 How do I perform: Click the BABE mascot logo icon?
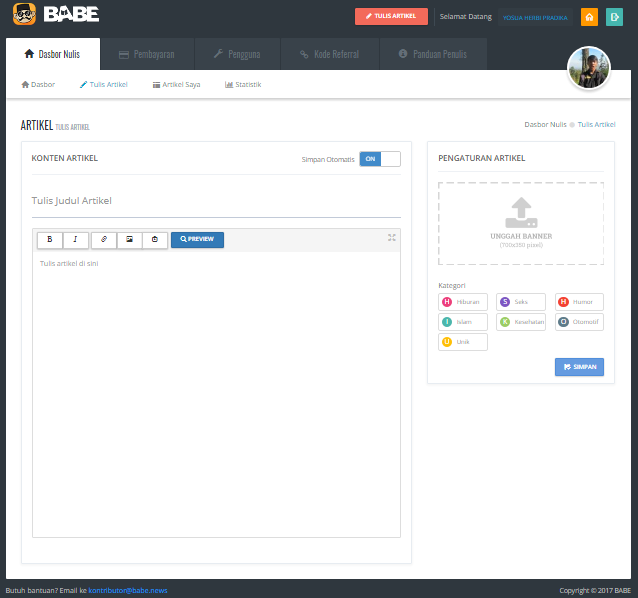click(24, 14)
